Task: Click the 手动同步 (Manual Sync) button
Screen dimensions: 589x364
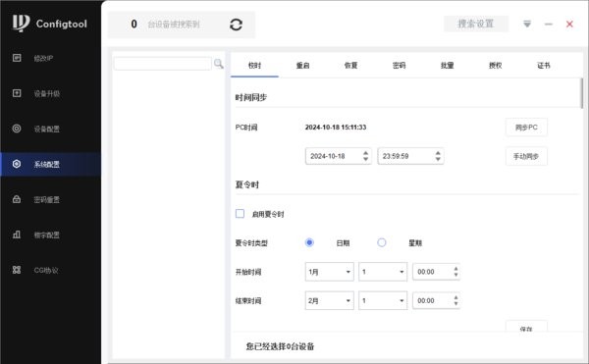Action: 526,156
